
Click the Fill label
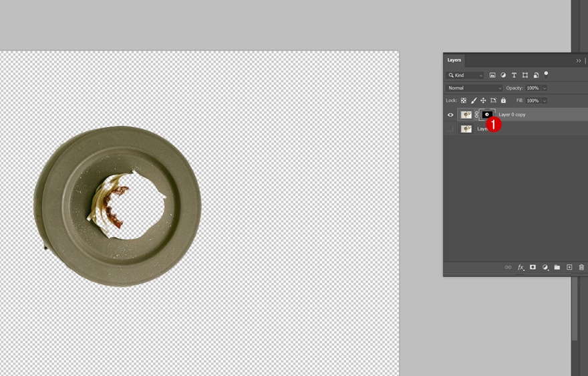click(519, 100)
